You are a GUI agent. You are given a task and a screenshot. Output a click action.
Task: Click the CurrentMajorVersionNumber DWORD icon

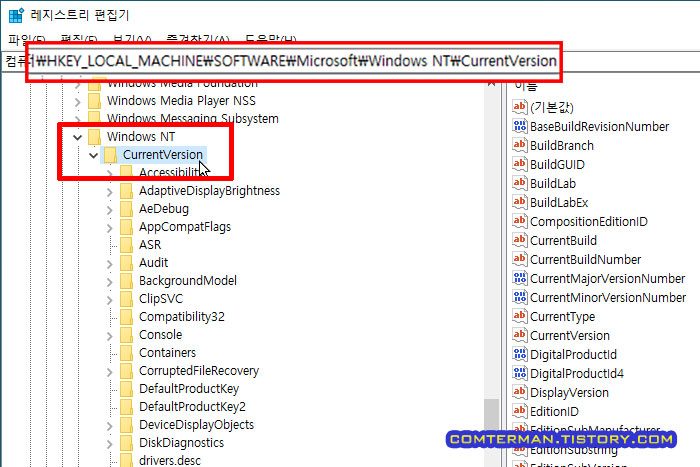[520, 278]
